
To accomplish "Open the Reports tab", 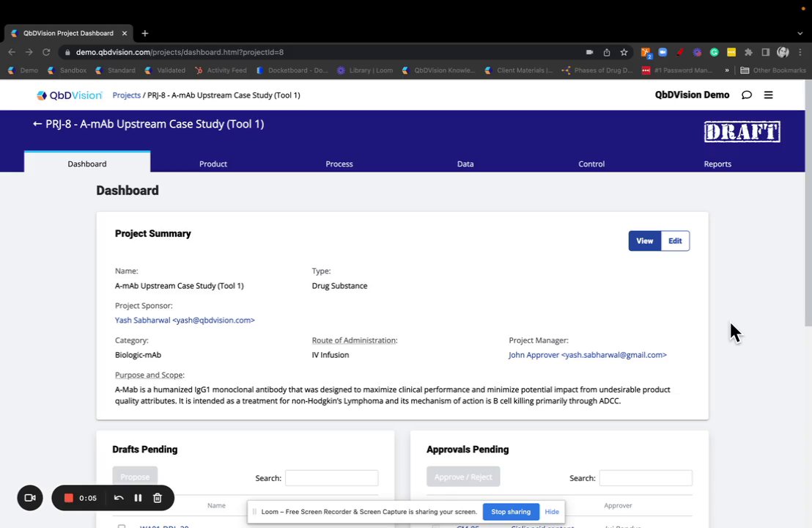I will coord(717,164).
